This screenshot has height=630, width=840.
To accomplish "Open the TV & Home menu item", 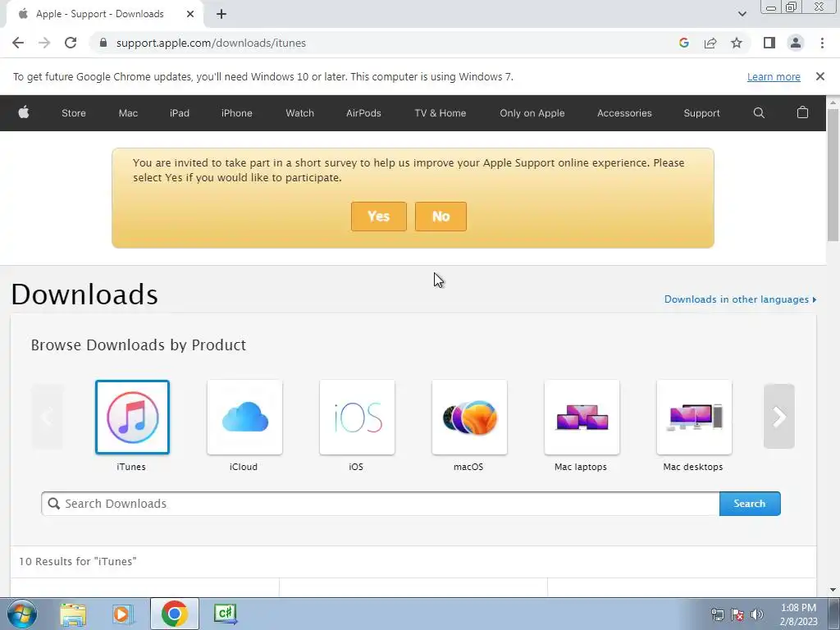I will [x=440, y=113].
